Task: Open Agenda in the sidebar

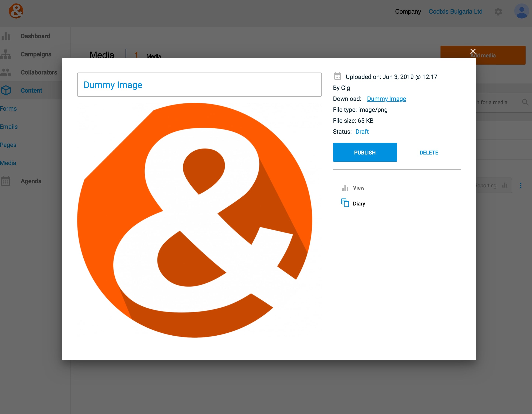Action: 31,181
